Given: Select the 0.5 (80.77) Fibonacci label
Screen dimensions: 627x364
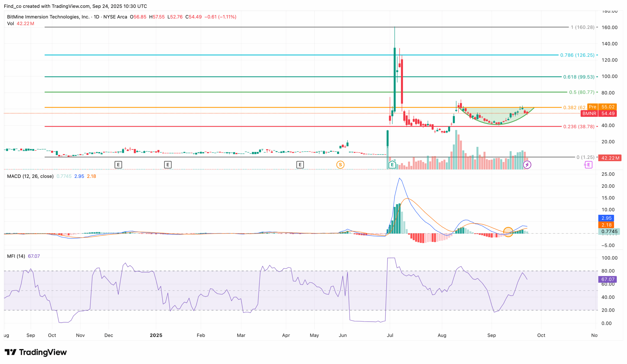Looking at the screenshot, I should pyautogui.click(x=582, y=92).
